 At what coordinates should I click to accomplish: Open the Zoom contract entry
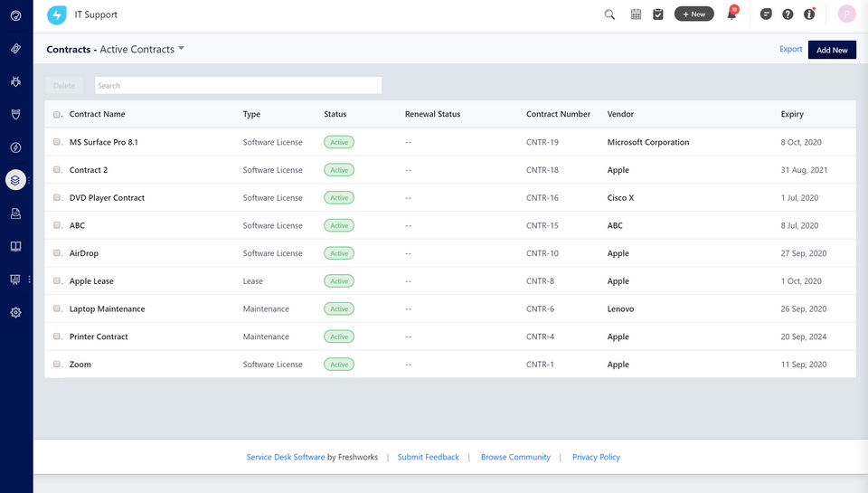pos(80,364)
